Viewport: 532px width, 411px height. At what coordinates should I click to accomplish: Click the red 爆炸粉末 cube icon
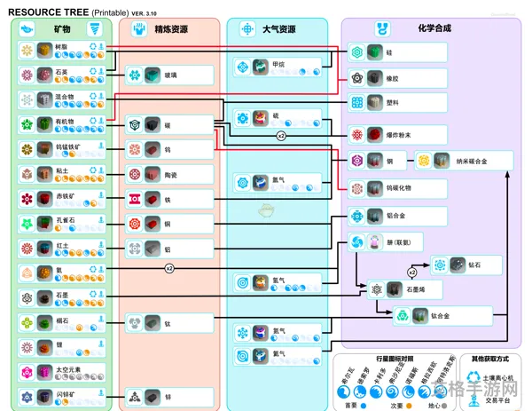pos(374,135)
